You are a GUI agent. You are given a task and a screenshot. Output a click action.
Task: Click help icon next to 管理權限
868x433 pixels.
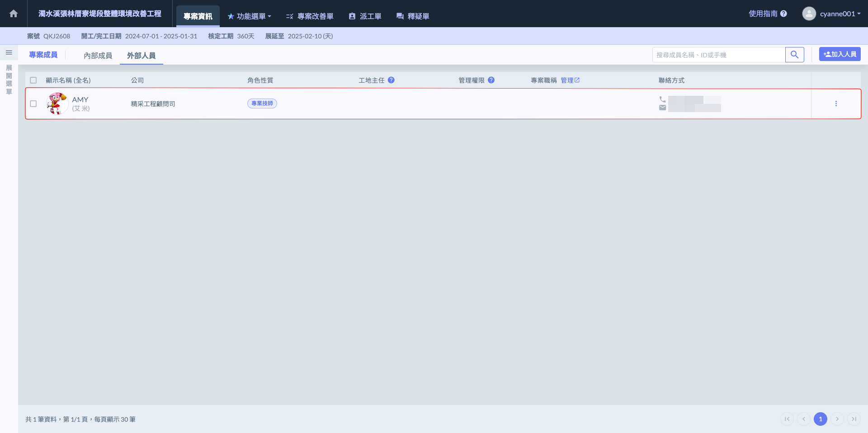pyautogui.click(x=491, y=80)
